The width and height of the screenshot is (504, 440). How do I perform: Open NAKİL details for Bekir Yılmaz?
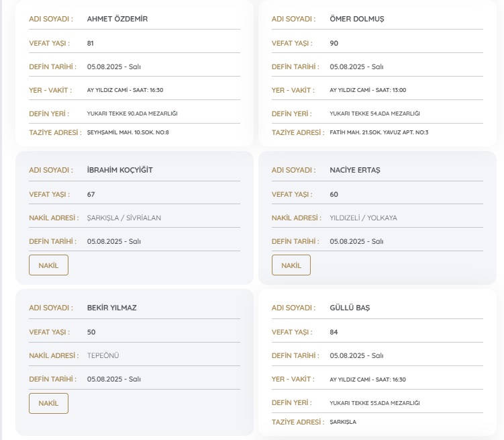(x=48, y=403)
